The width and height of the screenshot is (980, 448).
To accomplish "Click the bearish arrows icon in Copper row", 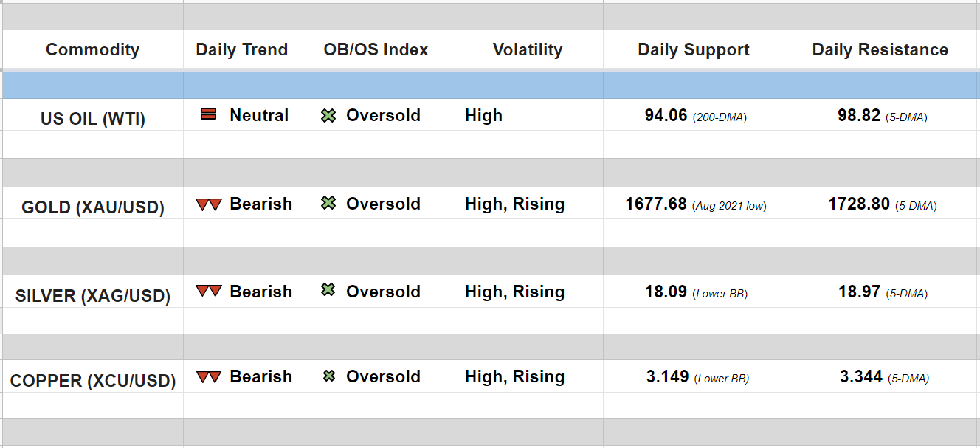I will [209, 377].
